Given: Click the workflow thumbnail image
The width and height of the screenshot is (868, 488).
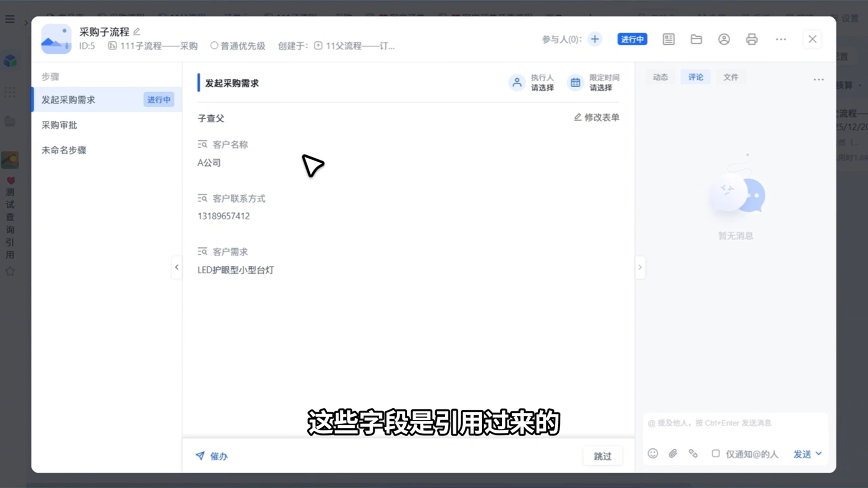Looking at the screenshot, I should click(x=56, y=39).
